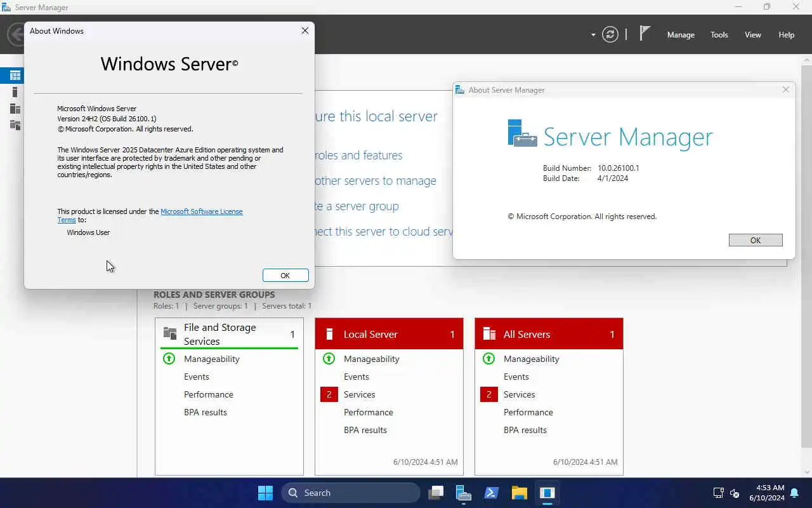Click the taskbar Search box

351,493
